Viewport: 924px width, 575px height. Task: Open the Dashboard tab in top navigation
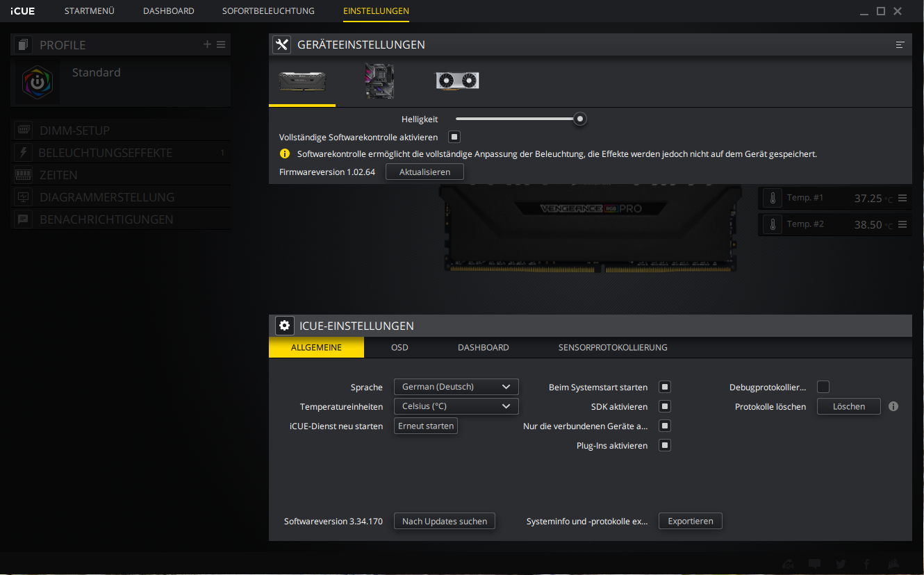[169, 11]
